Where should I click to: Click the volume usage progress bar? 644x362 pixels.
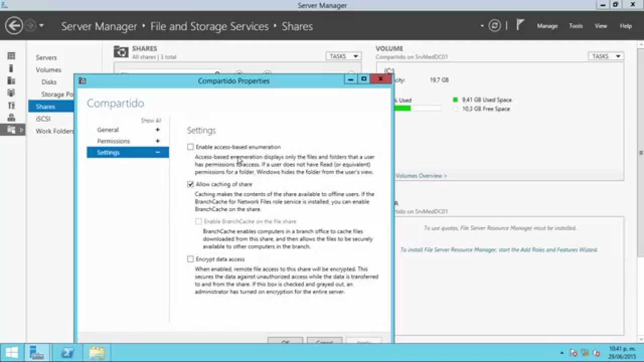click(x=418, y=108)
